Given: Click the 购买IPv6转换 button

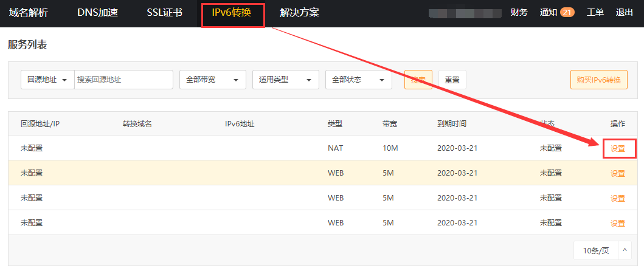Looking at the screenshot, I should (598, 80).
